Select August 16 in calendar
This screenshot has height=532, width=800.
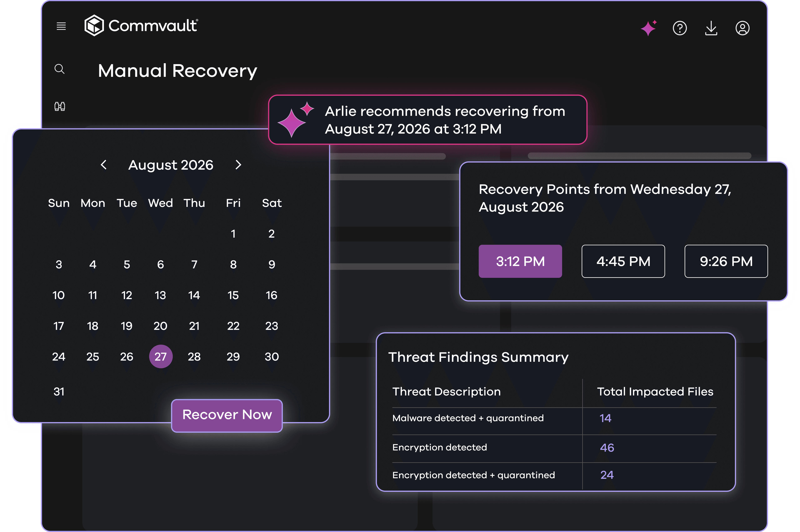pos(272,296)
